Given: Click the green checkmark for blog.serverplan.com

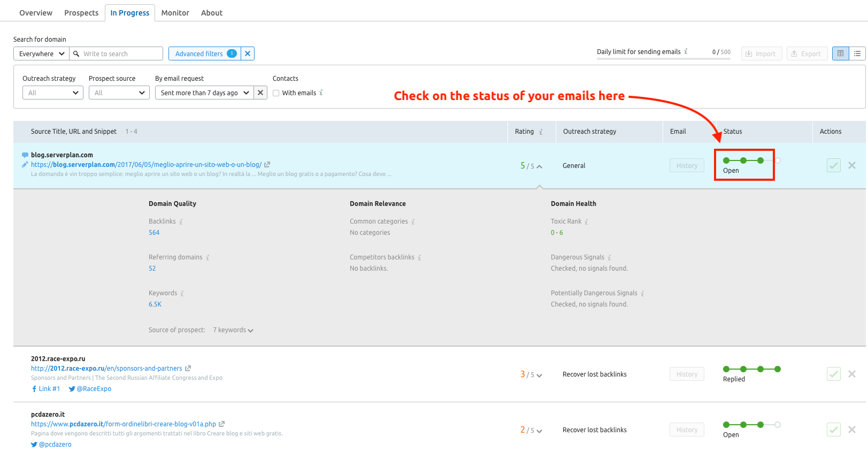Looking at the screenshot, I should (x=833, y=166).
